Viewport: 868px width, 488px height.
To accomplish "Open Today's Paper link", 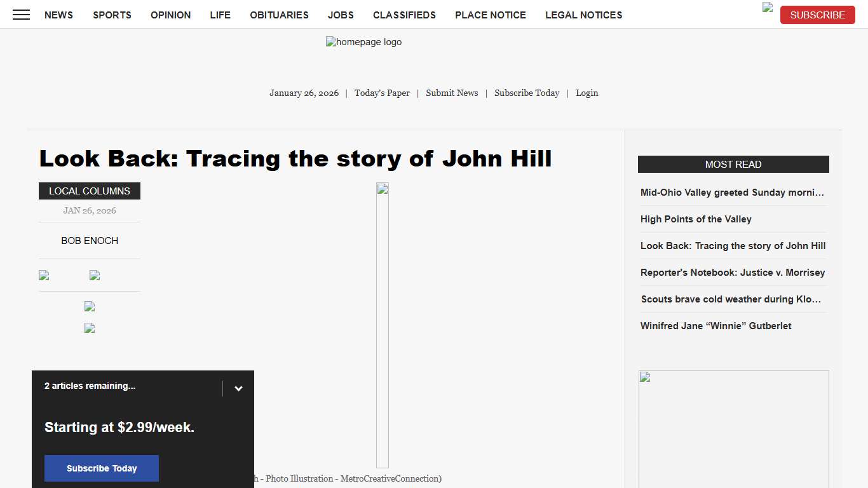I will click(382, 93).
